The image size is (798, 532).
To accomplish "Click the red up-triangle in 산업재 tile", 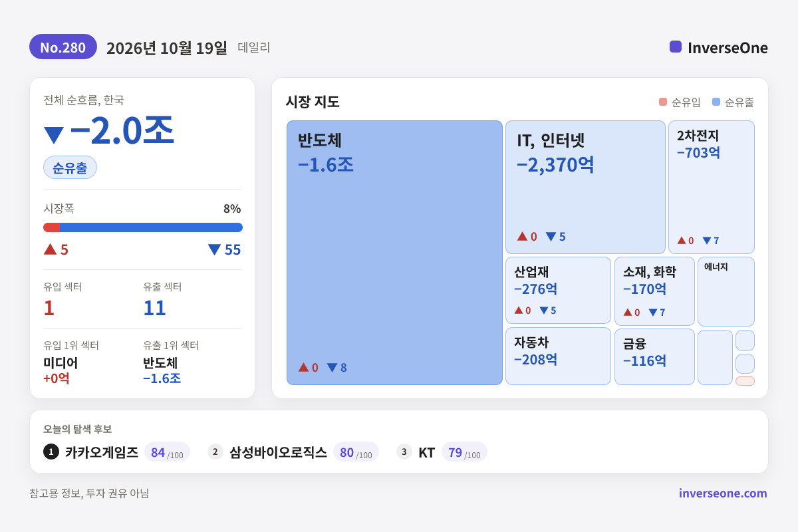I will click(x=518, y=310).
